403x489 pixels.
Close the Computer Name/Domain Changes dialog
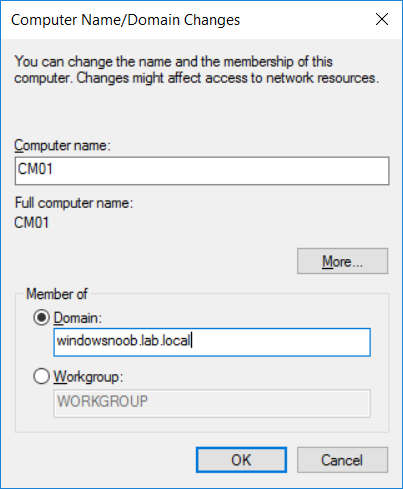point(382,19)
